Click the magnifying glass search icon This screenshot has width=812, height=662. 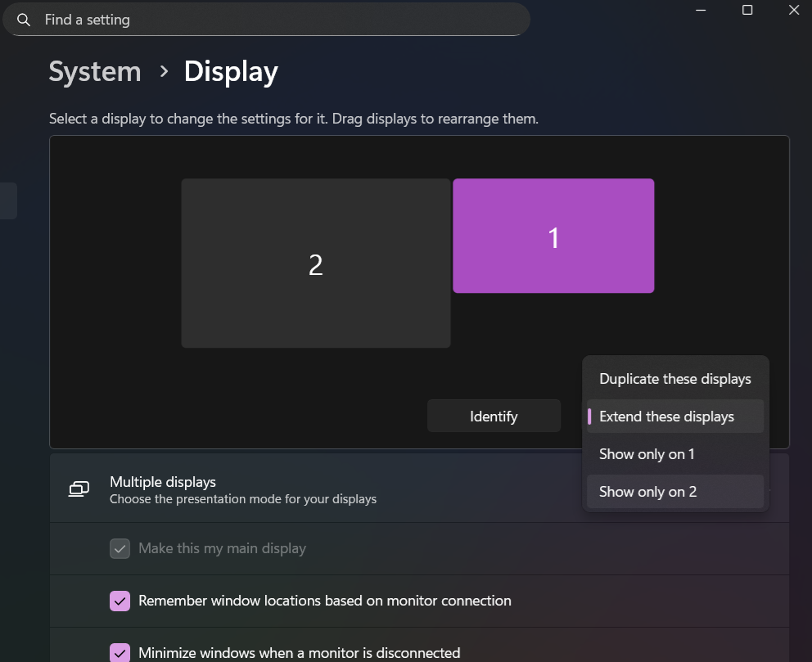point(24,20)
